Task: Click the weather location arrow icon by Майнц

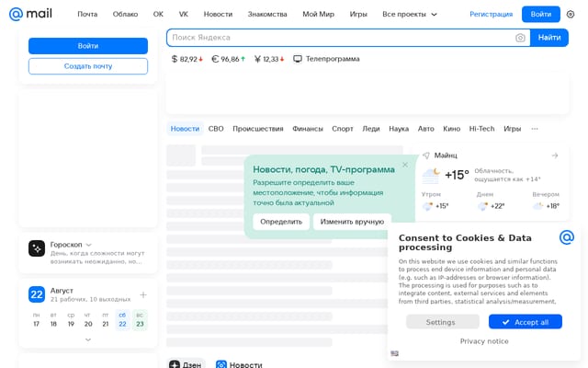Action: (x=426, y=155)
